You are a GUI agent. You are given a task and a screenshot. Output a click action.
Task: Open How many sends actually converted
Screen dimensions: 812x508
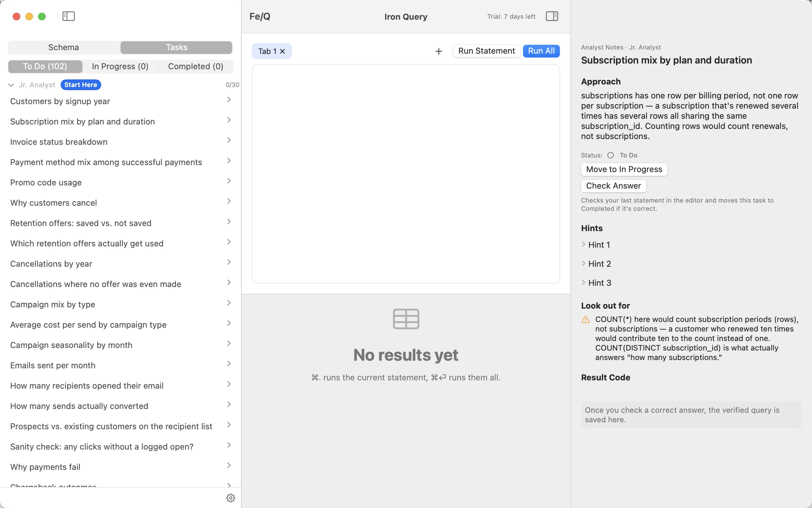point(121,406)
